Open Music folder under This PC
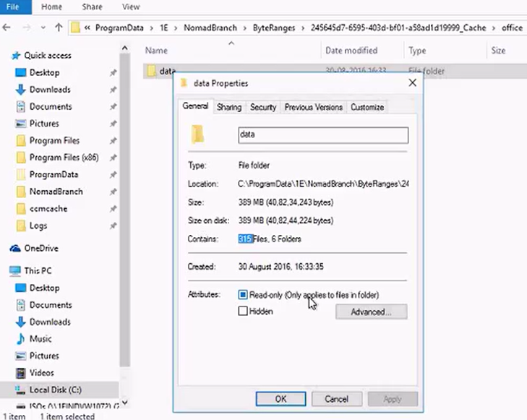The width and height of the screenshot is (527, 420). coord(40,338)
